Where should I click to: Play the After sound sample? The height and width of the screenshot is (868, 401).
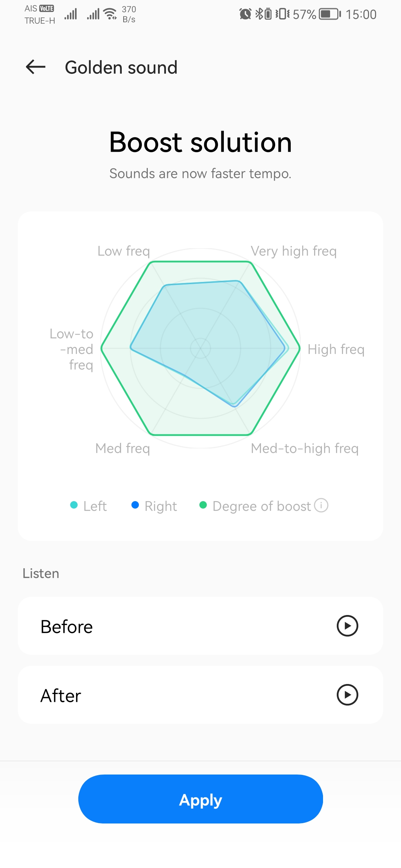[347, 695]
